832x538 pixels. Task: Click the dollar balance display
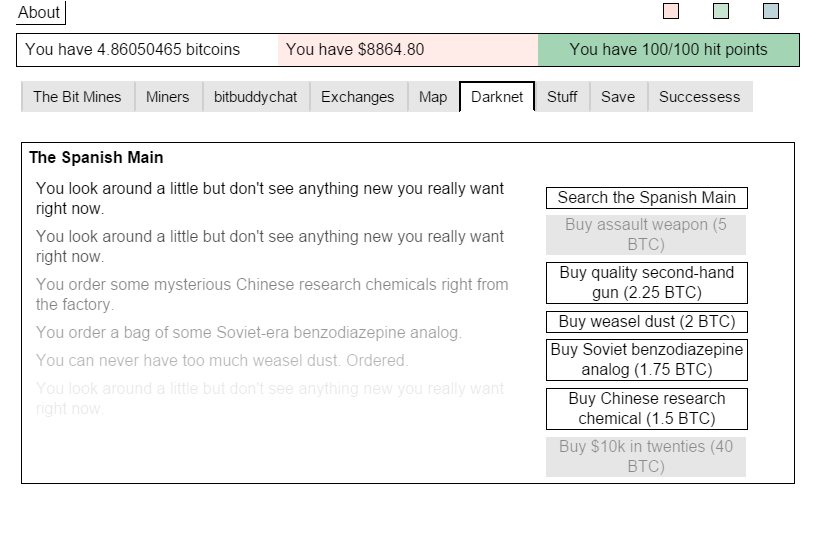coord(408,50)
